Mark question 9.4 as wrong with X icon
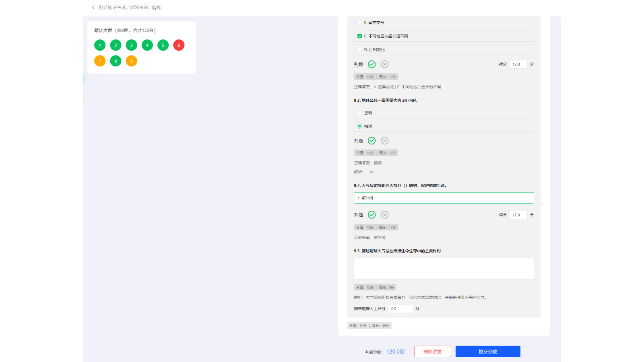 [385, 215]
